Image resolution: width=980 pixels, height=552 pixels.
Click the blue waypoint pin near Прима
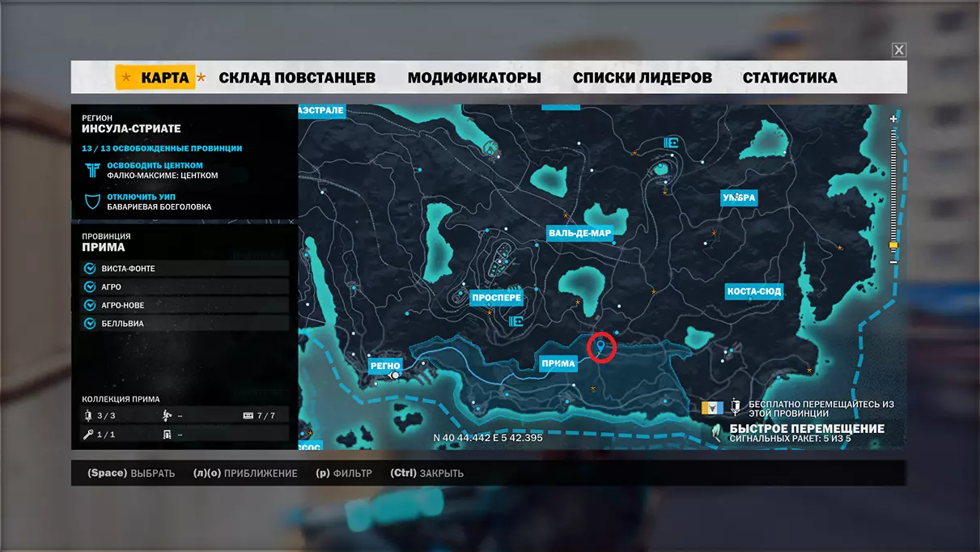tap(600, 347)
